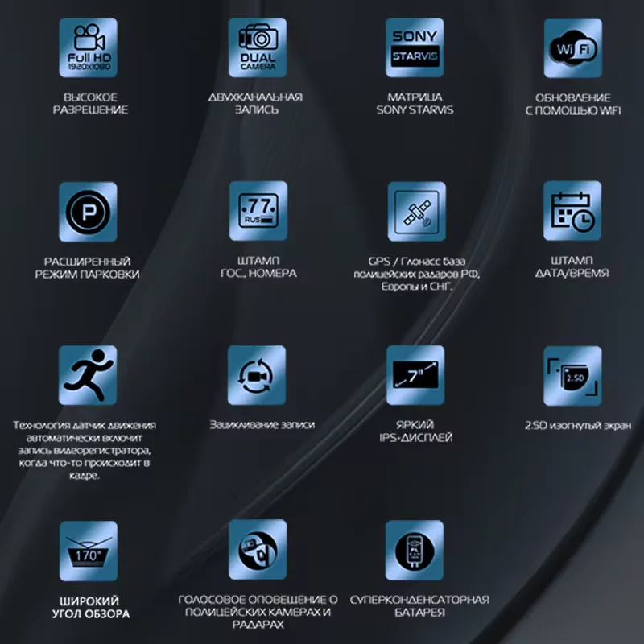Click the text "Зацикливание записи"
Viewport: 644px width, 644px height.
pos(262,425)
